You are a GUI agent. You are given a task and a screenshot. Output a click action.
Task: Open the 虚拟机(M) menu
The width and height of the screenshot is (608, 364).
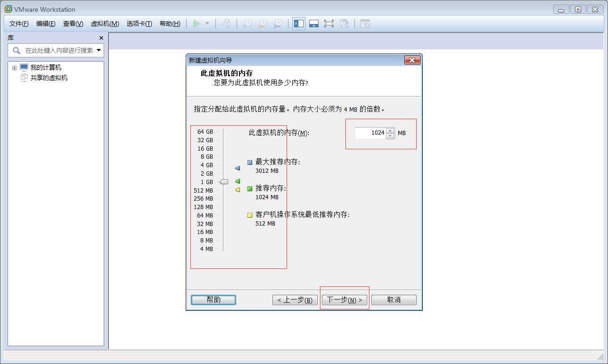click(x=105, y=24)
